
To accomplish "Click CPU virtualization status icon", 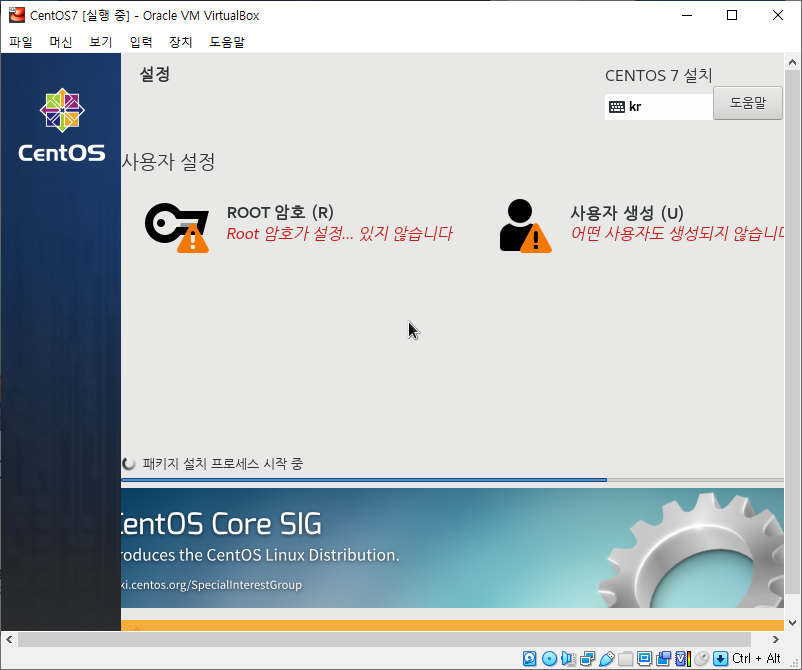I will [x=683, y=658].
